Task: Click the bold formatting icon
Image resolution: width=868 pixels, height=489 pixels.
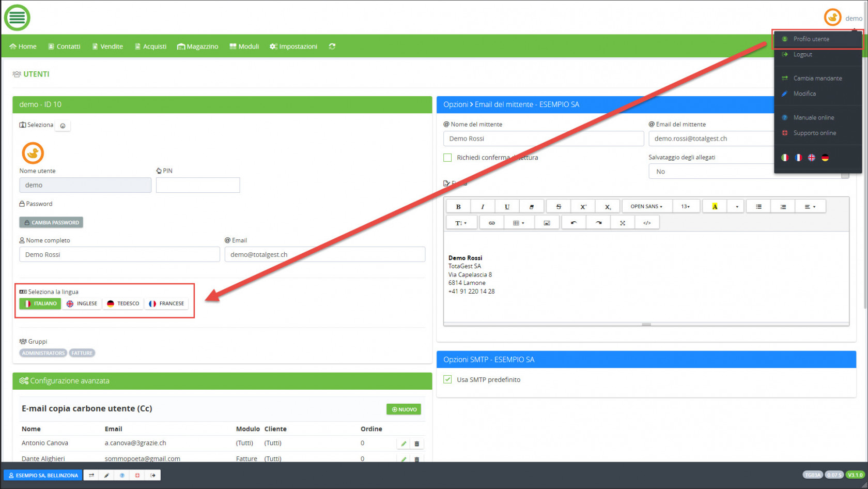Action: click(458, 207)
